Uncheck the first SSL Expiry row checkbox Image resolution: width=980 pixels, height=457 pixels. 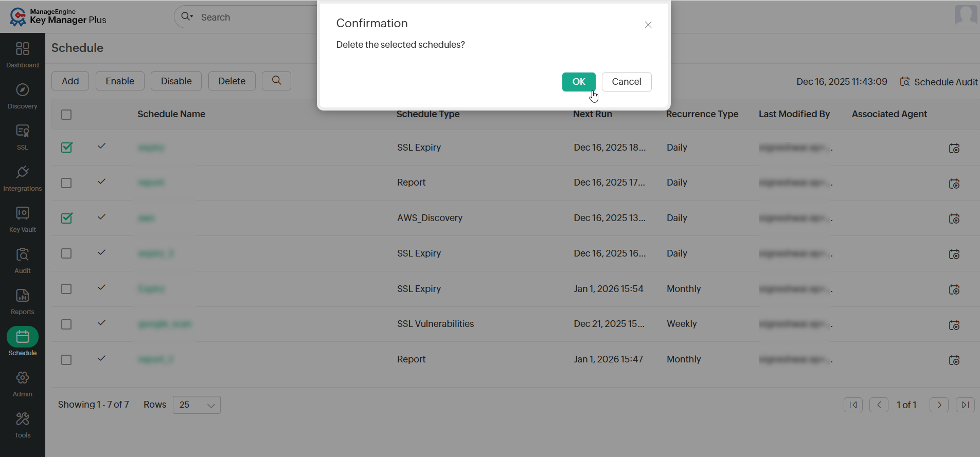(x=66, y=148)
